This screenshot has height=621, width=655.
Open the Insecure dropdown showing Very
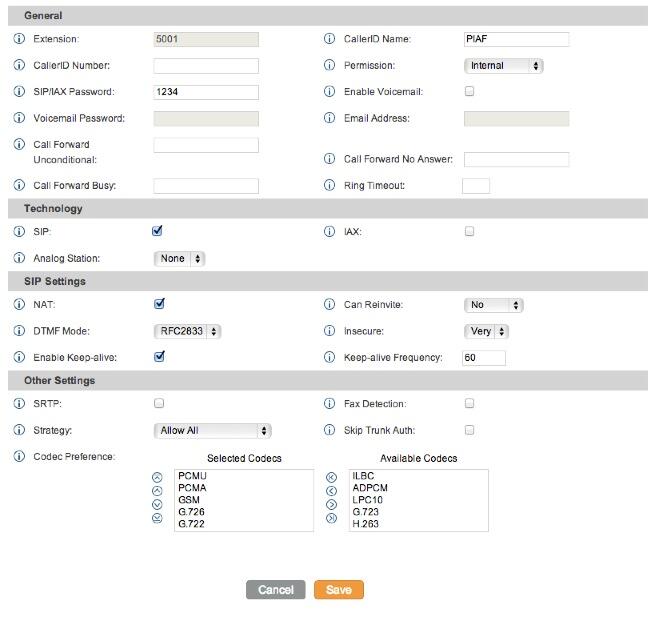(486, 331)
